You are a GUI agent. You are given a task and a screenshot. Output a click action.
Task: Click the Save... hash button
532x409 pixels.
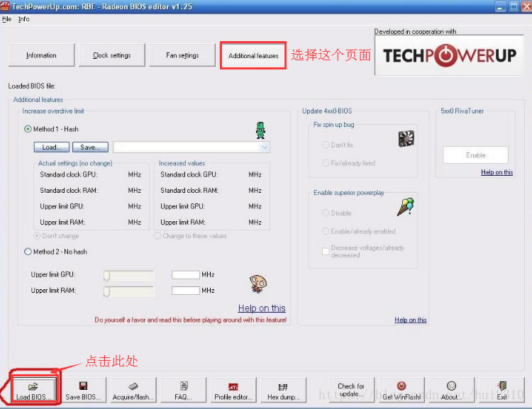90,147
